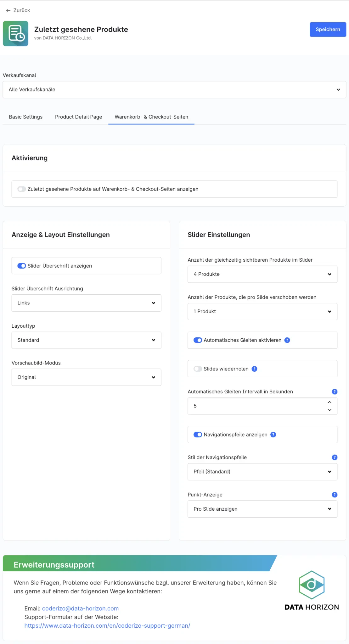Click the Erweiterungssupport banner title
The image size is (349, 644).
point(54,565)
